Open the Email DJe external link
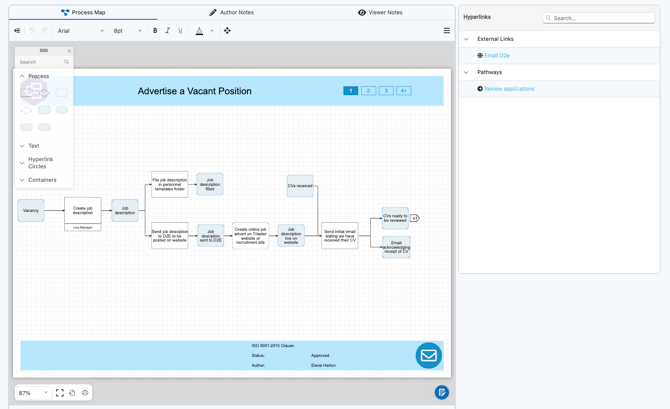This screenshot has height=409, width=670. tap(497, 56)
